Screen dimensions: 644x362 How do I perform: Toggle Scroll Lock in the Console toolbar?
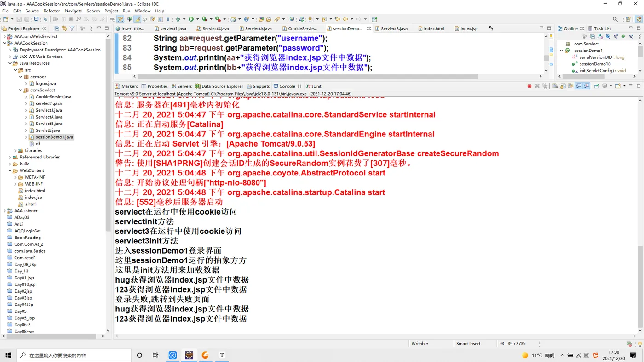[563, 86]
